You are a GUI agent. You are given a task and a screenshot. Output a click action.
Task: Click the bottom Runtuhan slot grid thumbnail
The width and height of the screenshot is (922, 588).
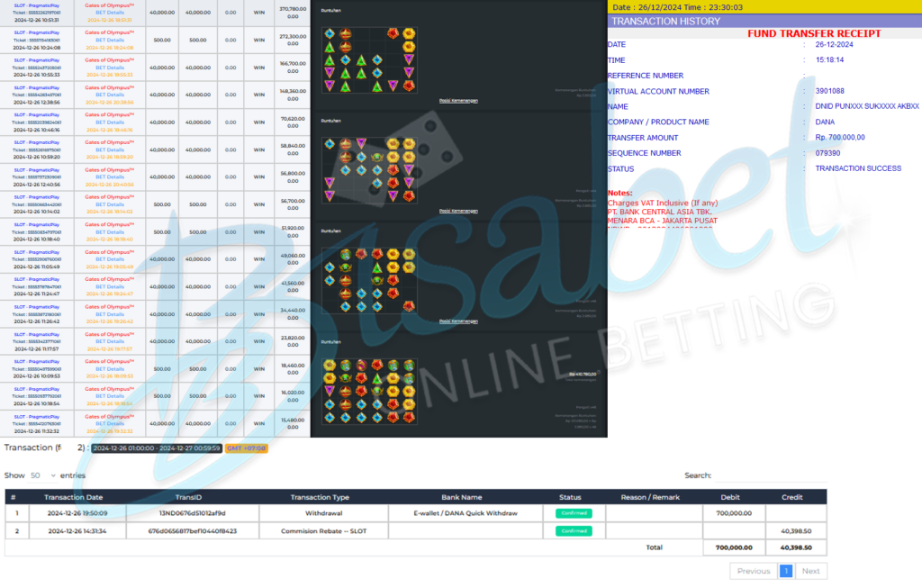point(369,391)
